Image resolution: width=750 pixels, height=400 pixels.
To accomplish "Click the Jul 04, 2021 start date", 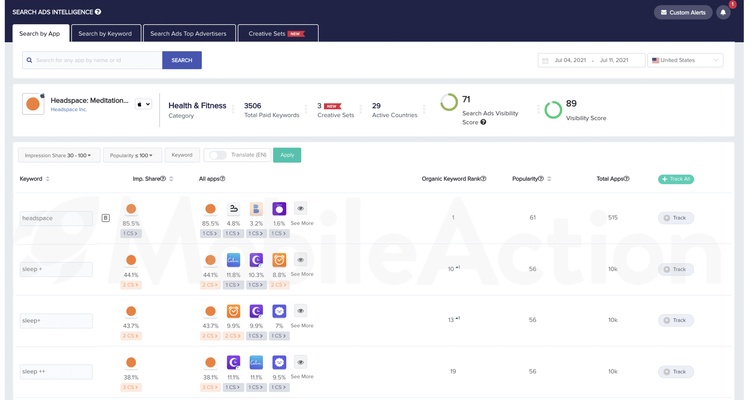I will tap(570, 60).
